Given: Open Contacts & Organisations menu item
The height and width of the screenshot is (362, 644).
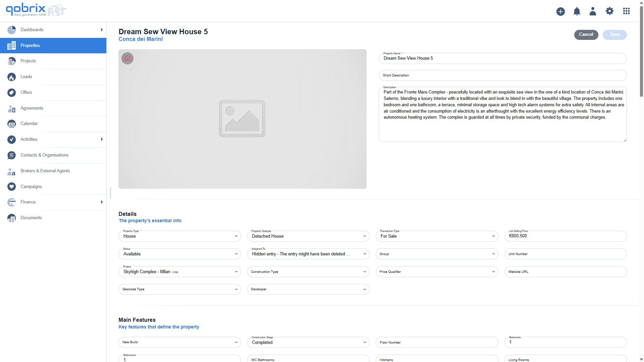Looking at the screenshot, I should click(11, 155).
